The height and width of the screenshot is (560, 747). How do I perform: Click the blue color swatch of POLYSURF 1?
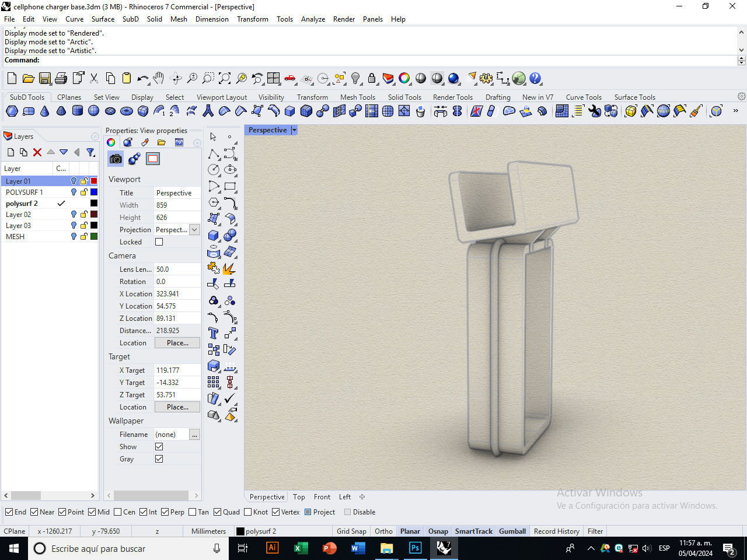(93, 192)
